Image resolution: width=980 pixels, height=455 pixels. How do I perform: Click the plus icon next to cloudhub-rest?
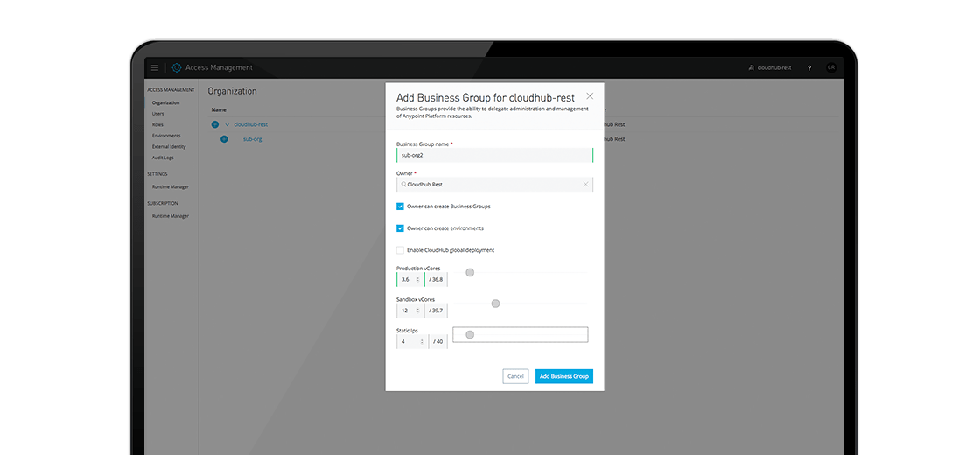click(x=215, y=124)
